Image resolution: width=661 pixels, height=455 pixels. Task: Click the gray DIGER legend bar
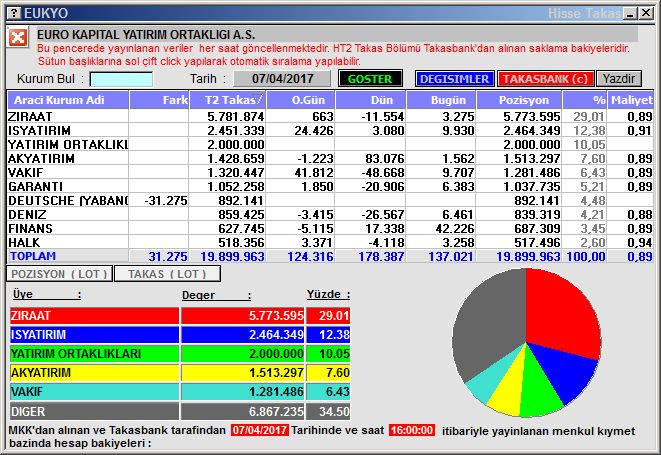coord(94,411)
